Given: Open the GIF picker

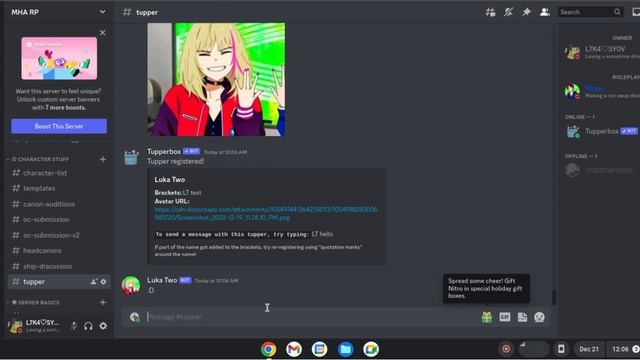Looking at the screenshot, I should tap(504, 317).
